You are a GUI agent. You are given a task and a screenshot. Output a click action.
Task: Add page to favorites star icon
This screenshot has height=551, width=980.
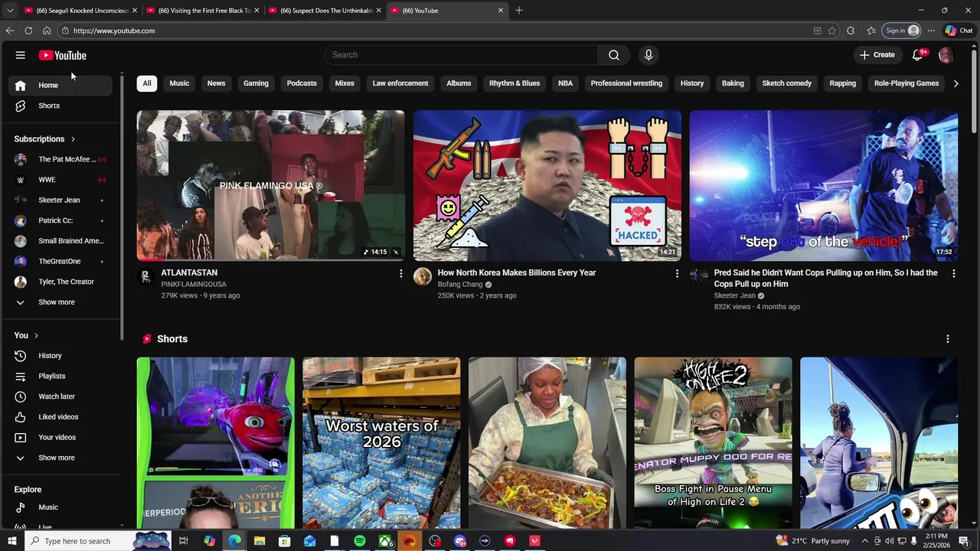(x=832, y=31)
